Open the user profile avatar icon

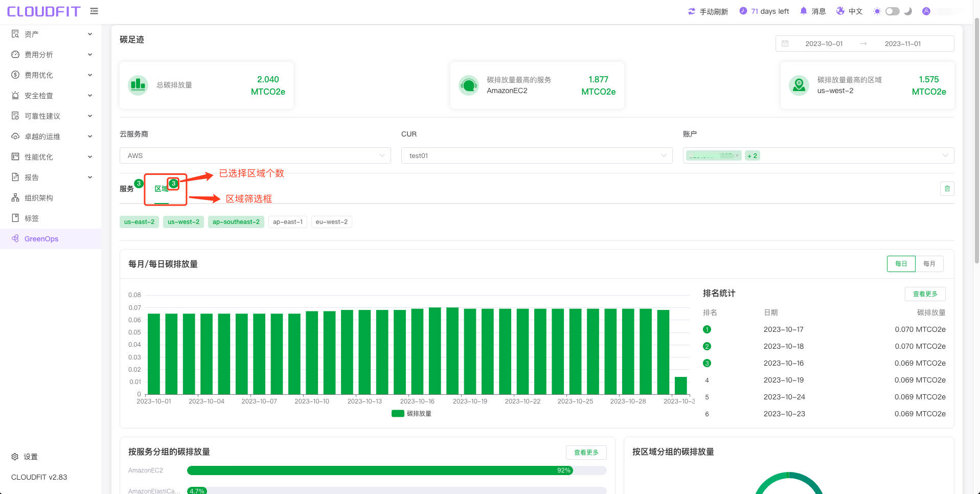(926, 11)
